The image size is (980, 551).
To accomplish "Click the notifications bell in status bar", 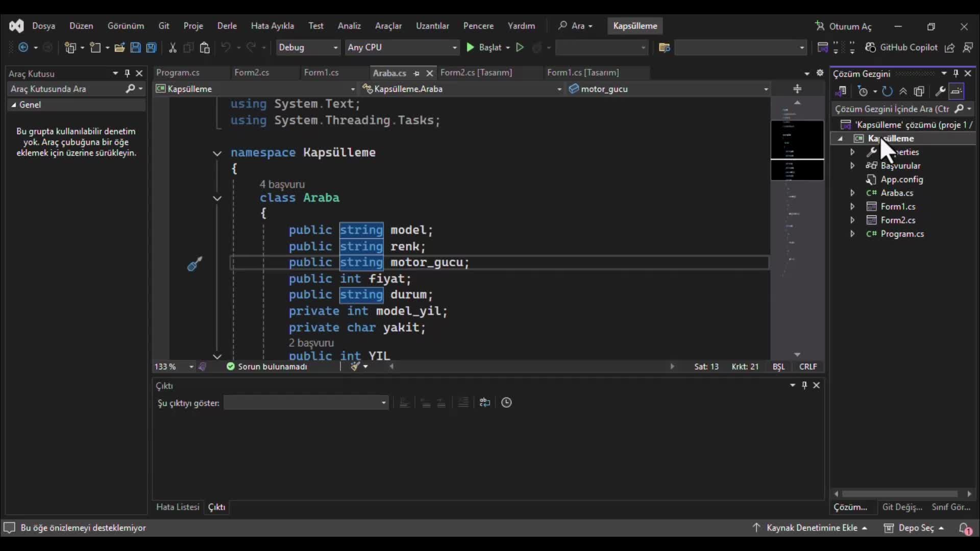I will click(x=965, y=528).
